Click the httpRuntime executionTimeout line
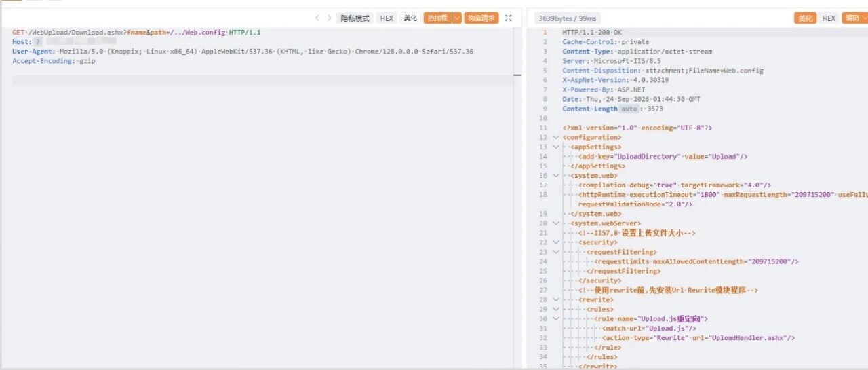Viewport: 868px width, 370px height. coord(723,195)
